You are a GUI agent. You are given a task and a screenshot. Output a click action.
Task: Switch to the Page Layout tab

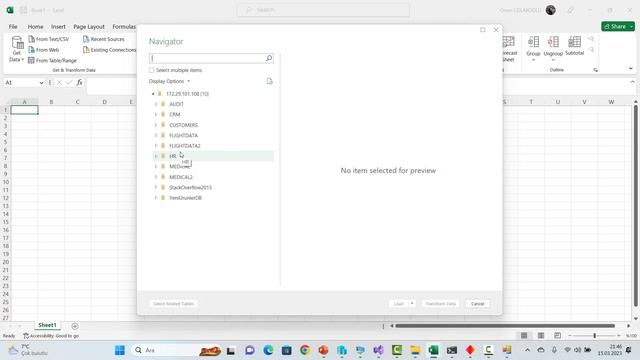click(89, 27)
